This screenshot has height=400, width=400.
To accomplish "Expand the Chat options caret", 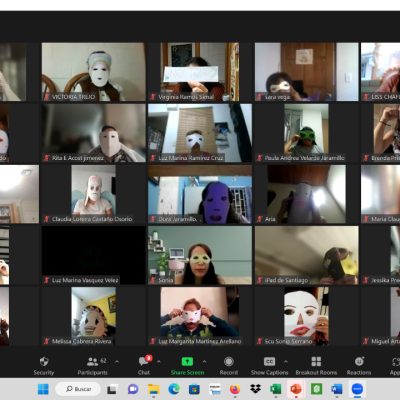I will 159,361.
